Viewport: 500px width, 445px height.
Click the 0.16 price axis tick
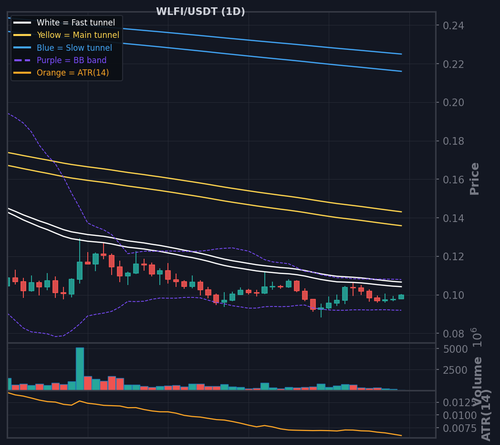(x=453, y=180)
